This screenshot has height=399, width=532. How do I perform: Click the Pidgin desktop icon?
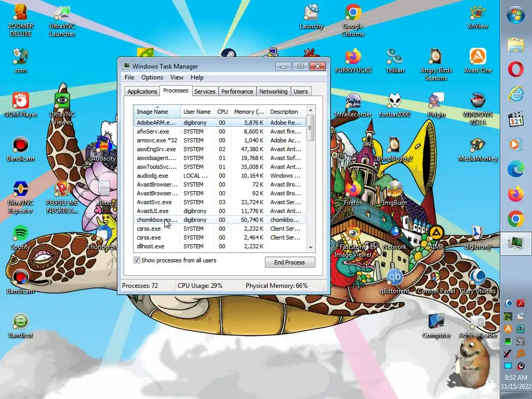(x=436, y=104)
